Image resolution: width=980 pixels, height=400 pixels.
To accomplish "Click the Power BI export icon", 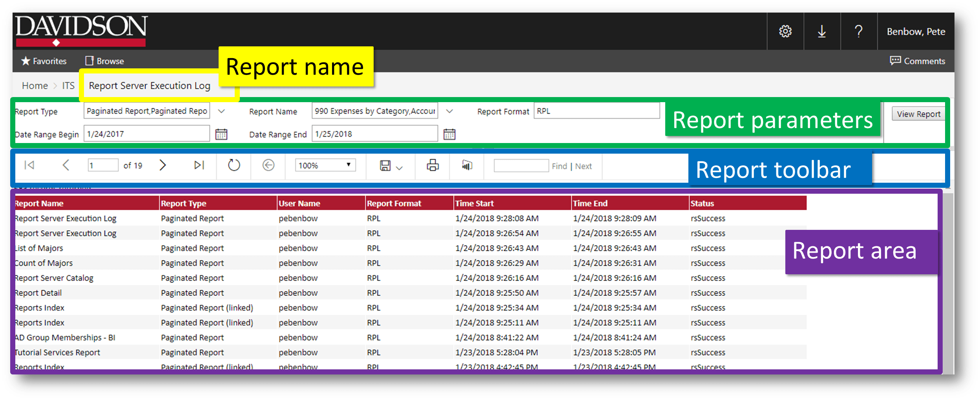I will (467, 165).
